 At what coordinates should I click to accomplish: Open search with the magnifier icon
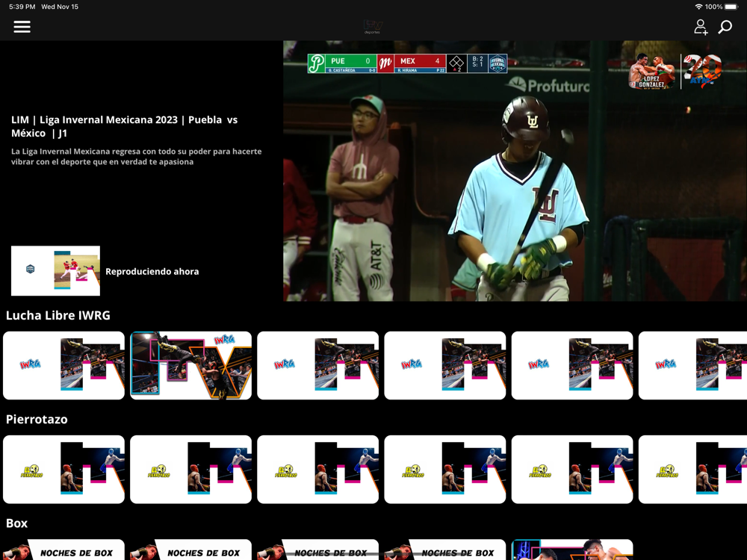tap(725, 27)
